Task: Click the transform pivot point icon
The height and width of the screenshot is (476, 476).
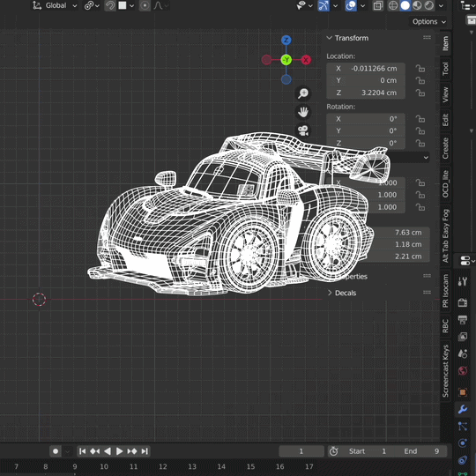Action: tap(88, 5)
